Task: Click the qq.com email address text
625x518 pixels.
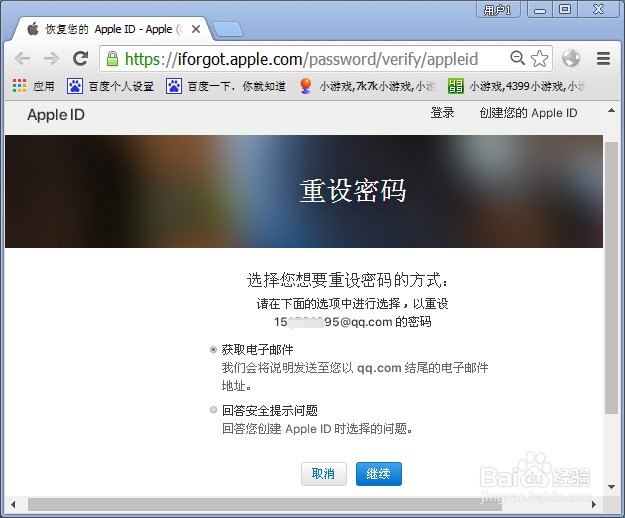Action: click(333, 322)
